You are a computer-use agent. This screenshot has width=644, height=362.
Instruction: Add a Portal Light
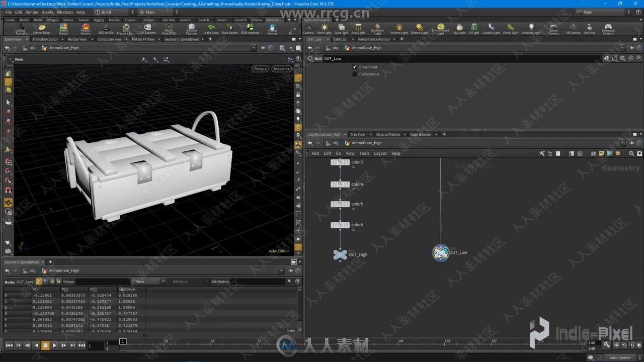coord(511,29)
